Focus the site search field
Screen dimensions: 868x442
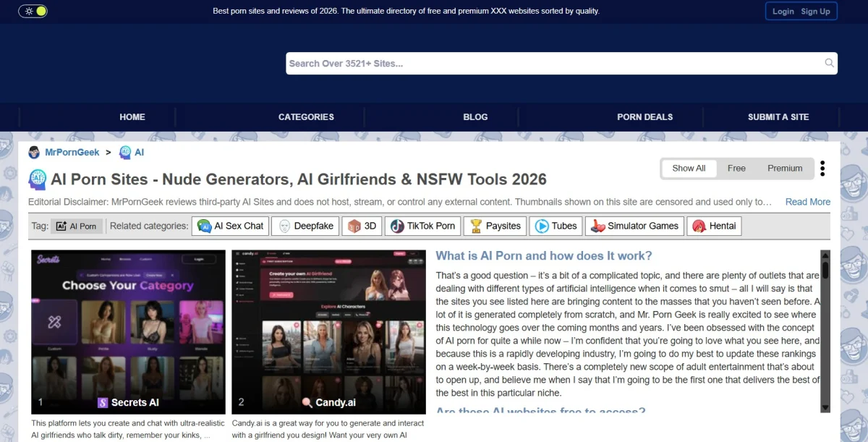tap(561, 63)
